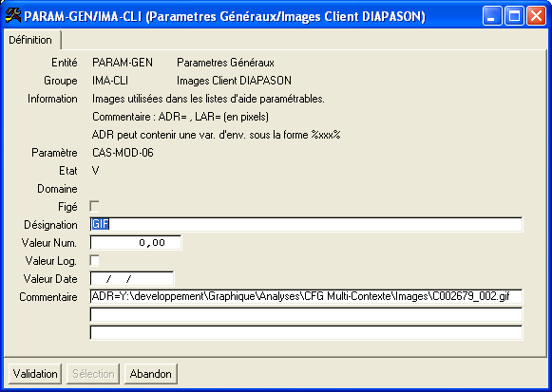Switch to the Définition tab

[30, 40]
